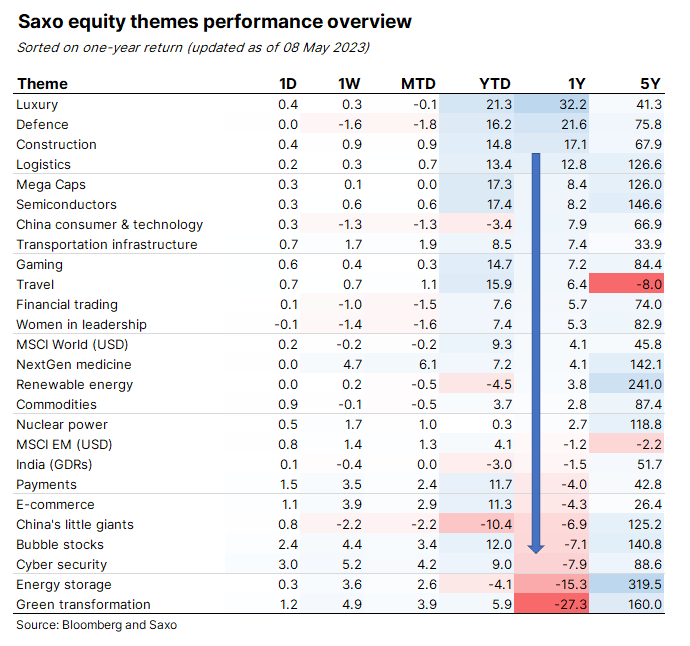
Task: Select the Cyber security row label
Action: [x=62, y=565]
